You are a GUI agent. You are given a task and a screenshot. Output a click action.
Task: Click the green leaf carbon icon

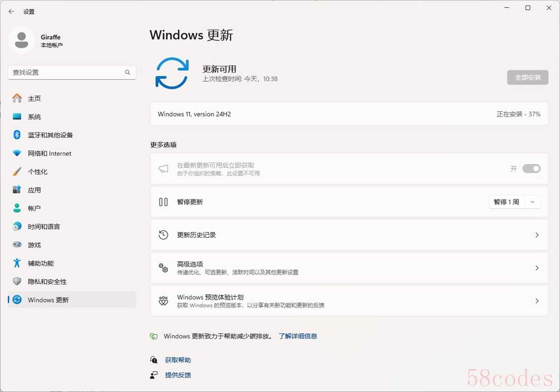tap(154, 336)
